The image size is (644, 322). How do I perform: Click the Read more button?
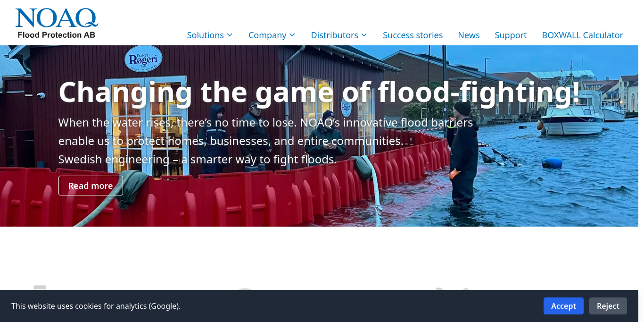91,186
